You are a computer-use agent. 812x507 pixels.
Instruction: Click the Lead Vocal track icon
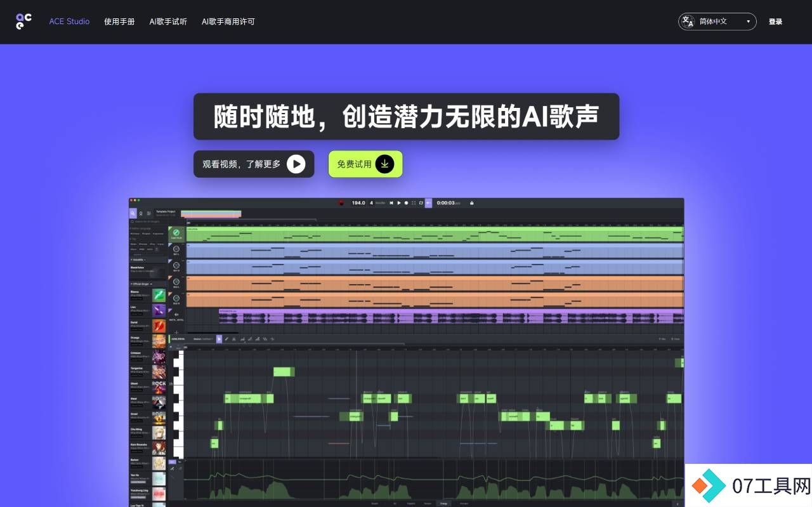pos(176,233)
